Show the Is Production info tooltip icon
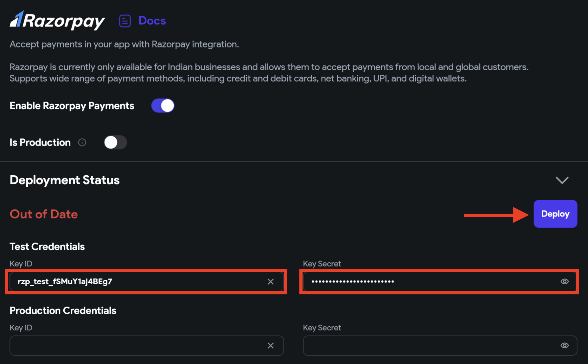Viewport: 588px width, 364px height. [x=82, y=142]
